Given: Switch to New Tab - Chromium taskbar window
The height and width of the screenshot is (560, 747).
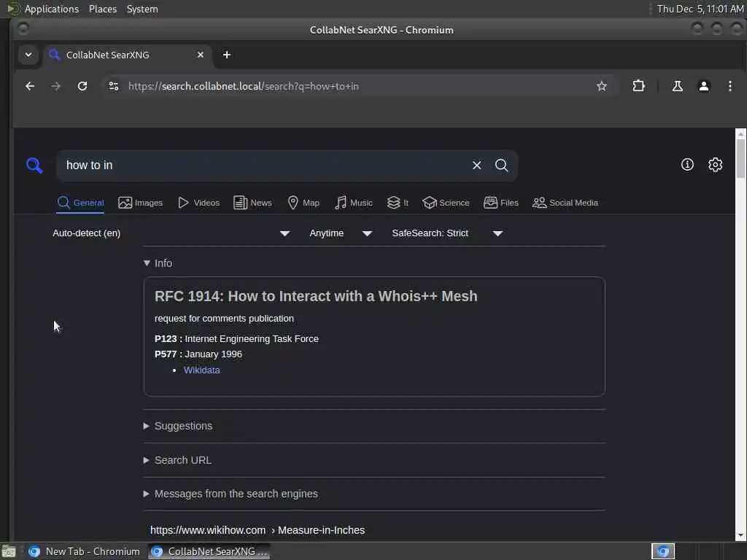Looking at the screenshot, I should pos(85,551).
